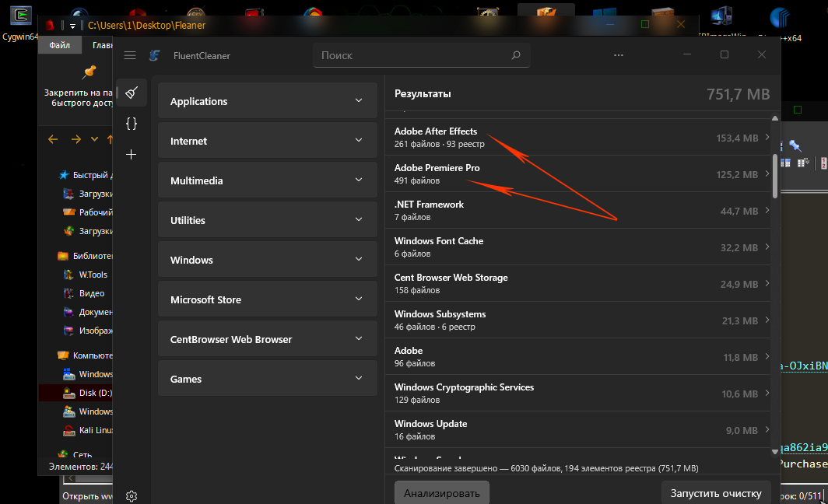Image resolution: width=828 pixels, height=504 pixels.
Task: Click the Запустить очистку button
Action: (715, 492)
